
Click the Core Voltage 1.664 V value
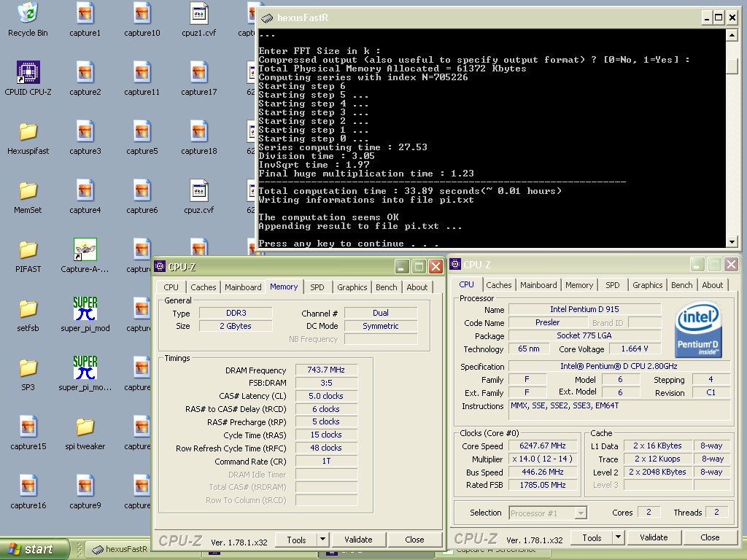(x=634, y=349)
